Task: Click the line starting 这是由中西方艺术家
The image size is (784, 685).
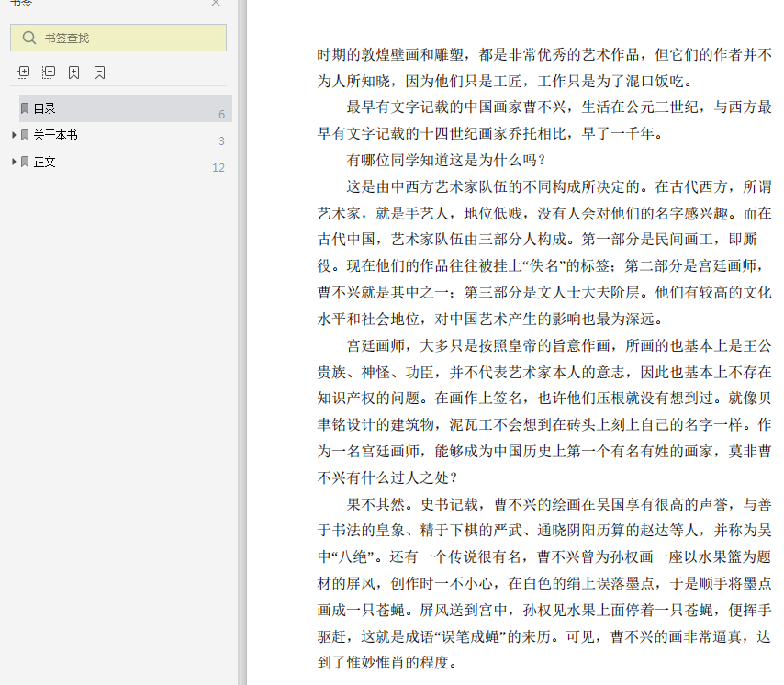Action: 559,186
